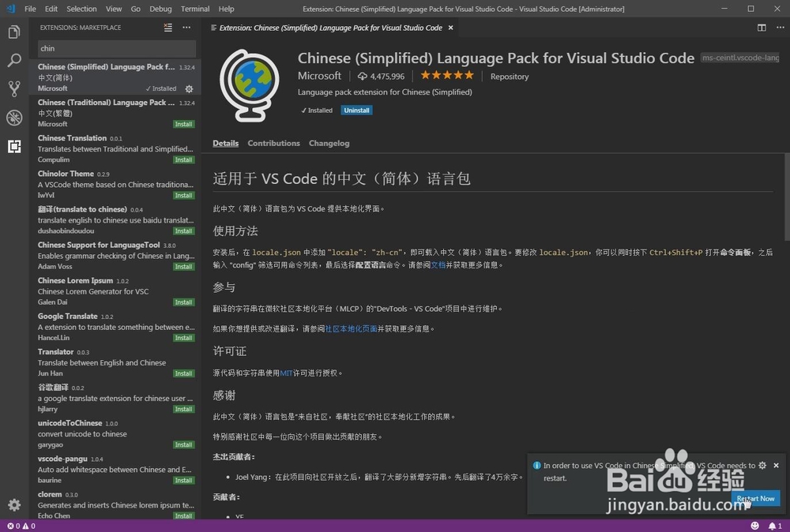Click the details page vertical scrollbar
Image resolution: width=790 pixels, height=532 pixels.
(x=787, y=197)
